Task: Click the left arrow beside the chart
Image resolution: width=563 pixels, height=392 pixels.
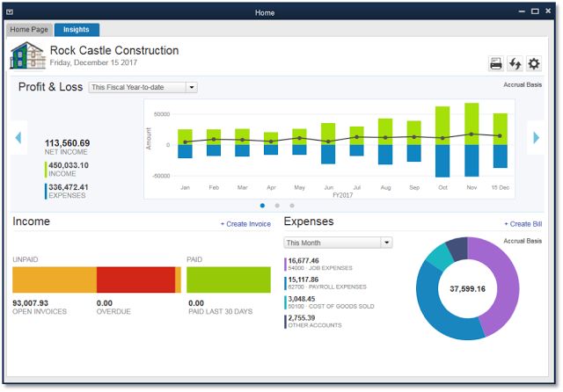Action: (18, 137)
